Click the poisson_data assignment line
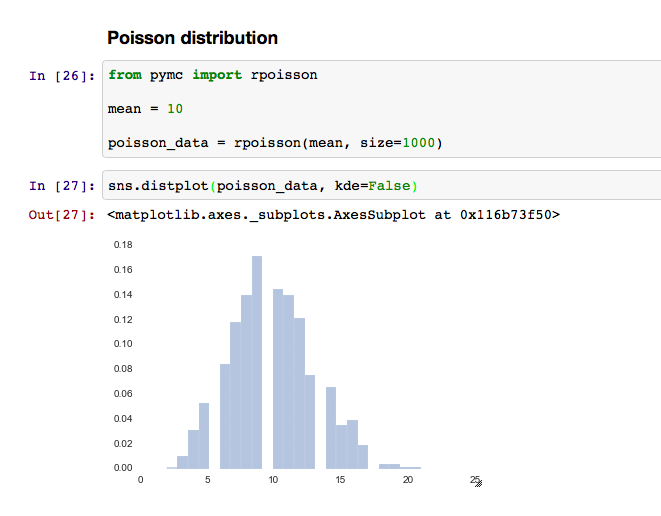Screen dimensions: 661x516 coord(275,143)
